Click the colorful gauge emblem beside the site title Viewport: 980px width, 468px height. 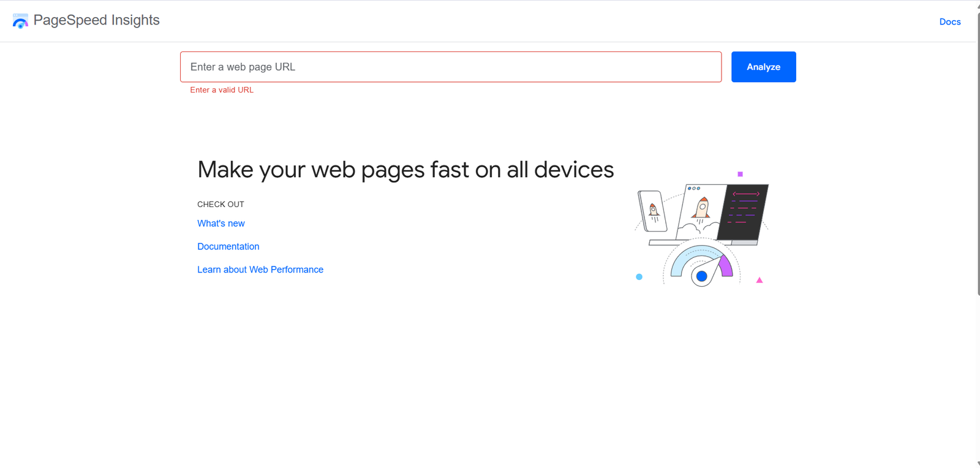(x=20, y=20)
